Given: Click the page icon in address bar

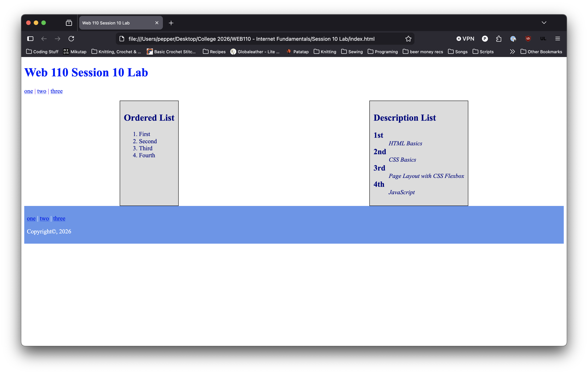Looking at the screenshot, I should pos(122,39).
